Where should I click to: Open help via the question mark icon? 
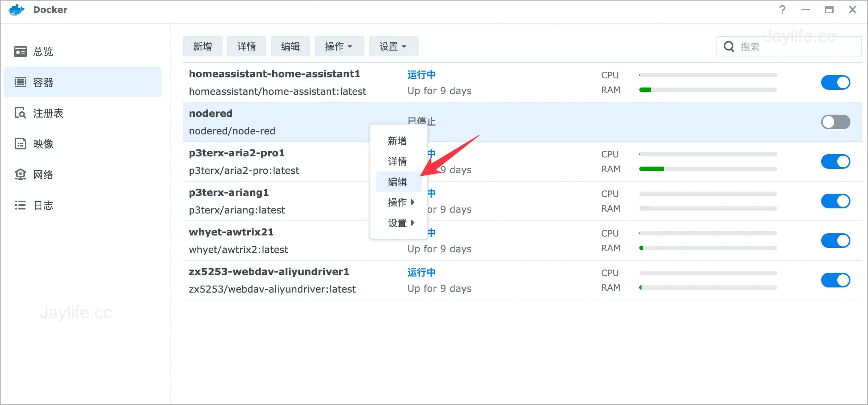(782, 10)
